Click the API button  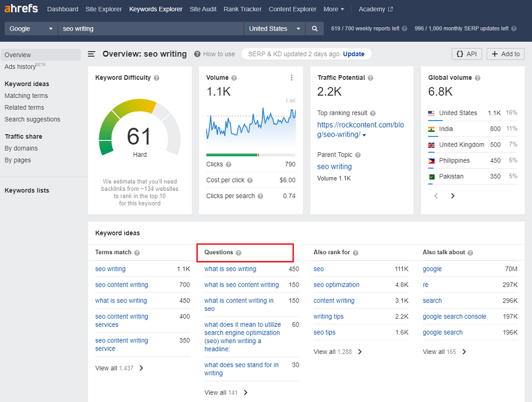click(466, 54)
